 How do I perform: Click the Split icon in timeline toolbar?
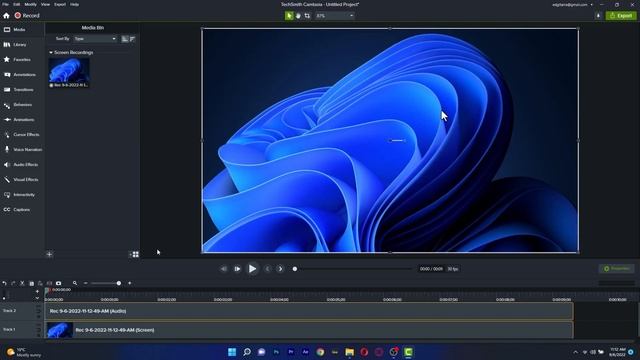(49, 283)
